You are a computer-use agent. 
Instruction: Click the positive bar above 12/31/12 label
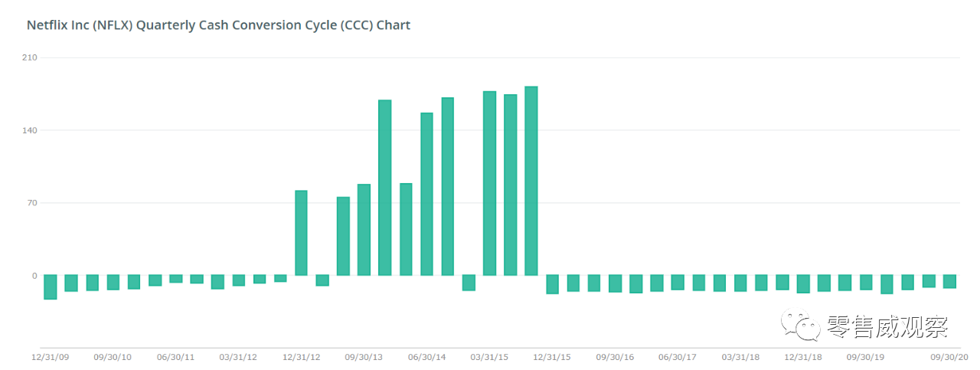301,233
